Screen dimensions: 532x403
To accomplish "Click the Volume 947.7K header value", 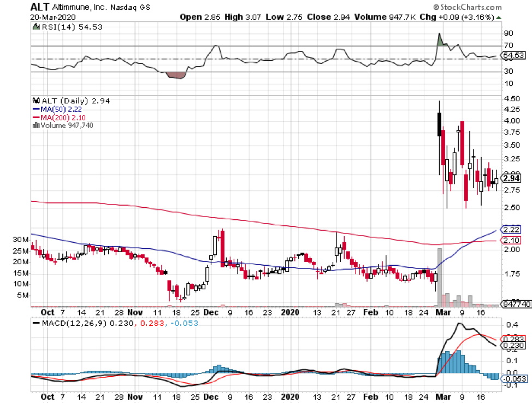I will click(385, 17).
